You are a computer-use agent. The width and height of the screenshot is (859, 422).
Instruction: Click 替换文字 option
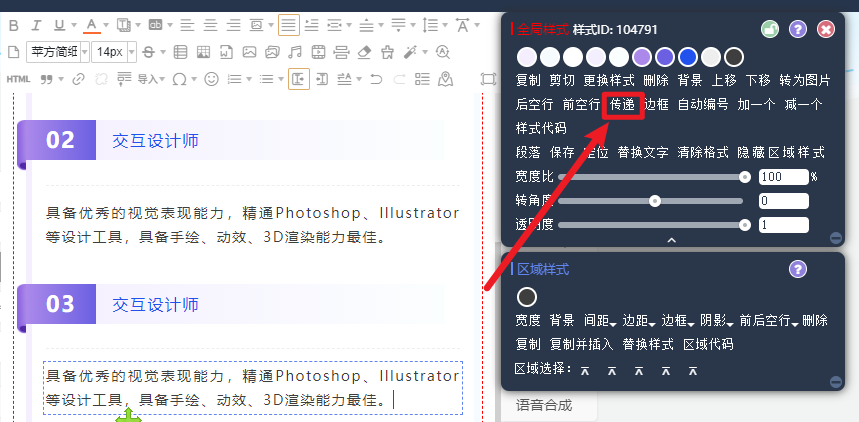pyautogui.click(x=643, y=152)
